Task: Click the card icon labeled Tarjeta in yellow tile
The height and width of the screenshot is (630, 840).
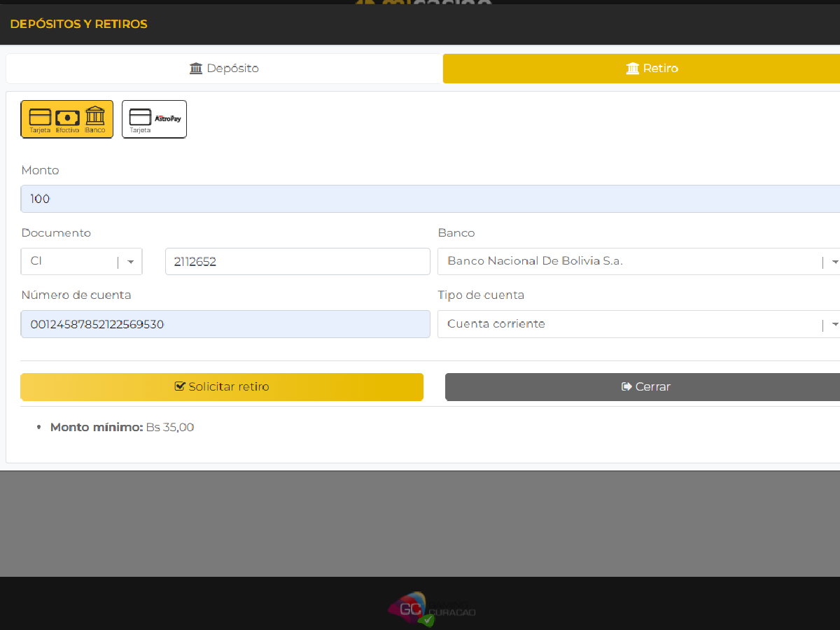Action: pos(40,117)
